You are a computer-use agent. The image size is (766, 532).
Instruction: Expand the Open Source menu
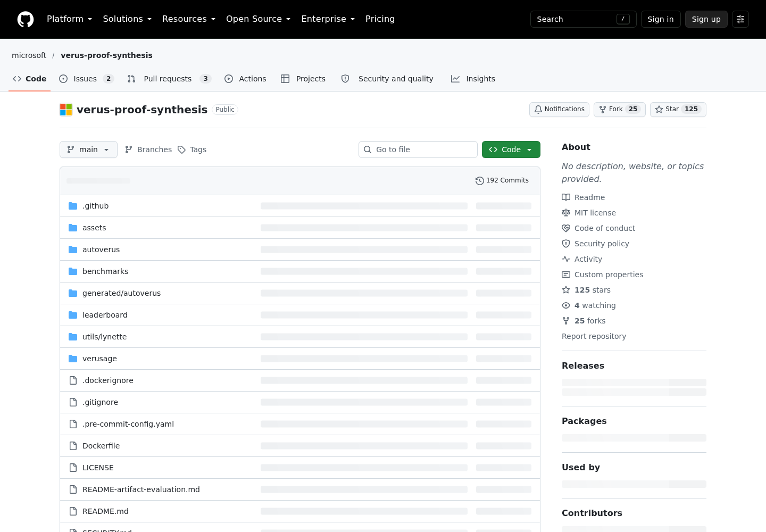tap(259, 19)
